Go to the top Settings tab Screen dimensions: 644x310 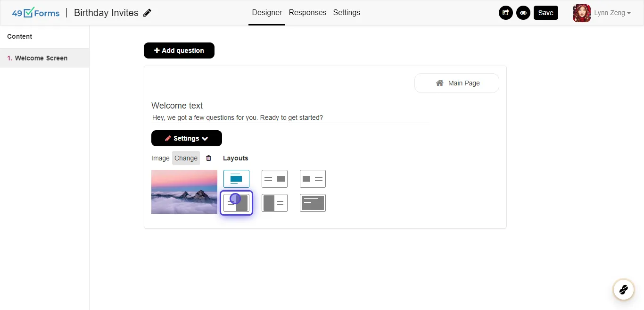point(347,13)
